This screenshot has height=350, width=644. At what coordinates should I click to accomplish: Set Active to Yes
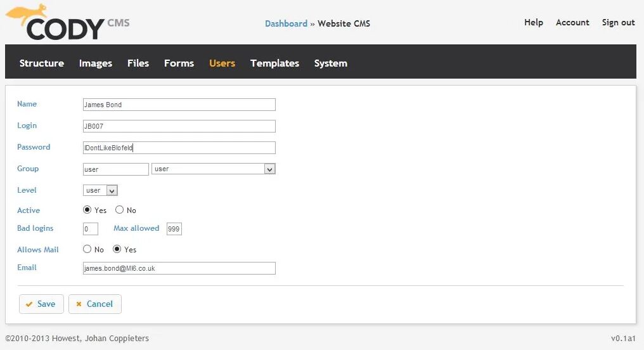[87, 209]
